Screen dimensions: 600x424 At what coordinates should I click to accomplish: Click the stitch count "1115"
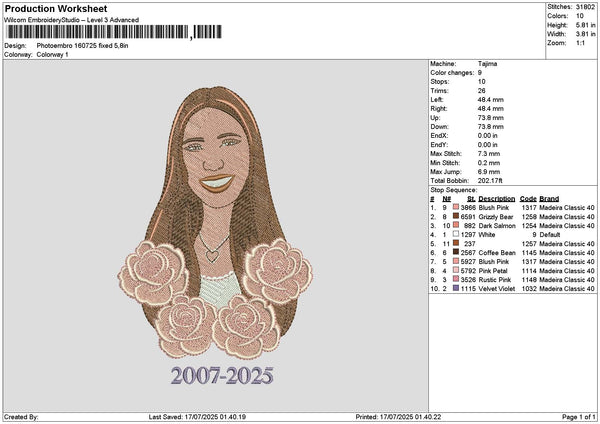pos(468,289)
